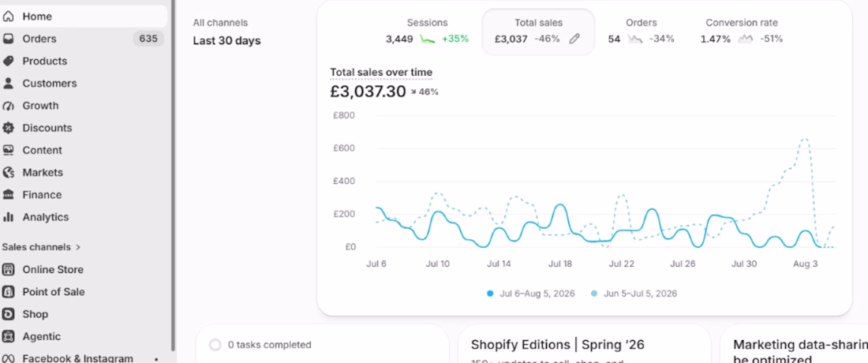Viewport: 868px width, 363px height.
Task: Click the sidebar vertical scrollbar
Action: tap(173, 174)
